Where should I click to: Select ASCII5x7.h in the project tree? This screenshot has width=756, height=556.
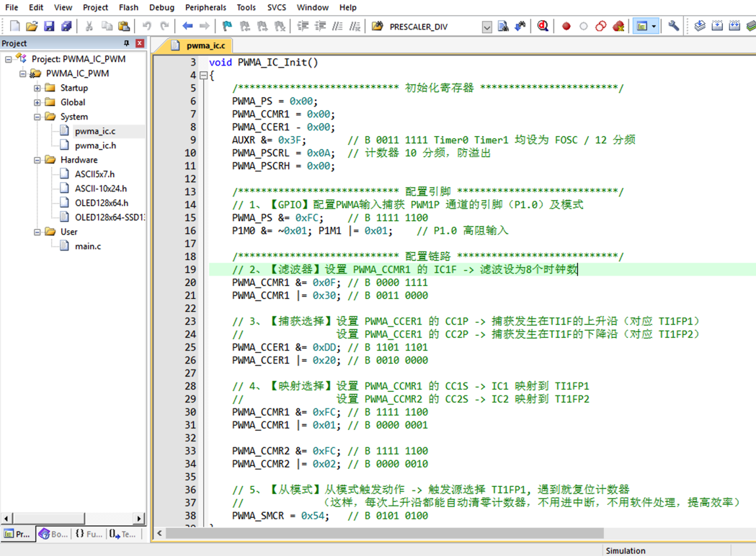point(94,174)
